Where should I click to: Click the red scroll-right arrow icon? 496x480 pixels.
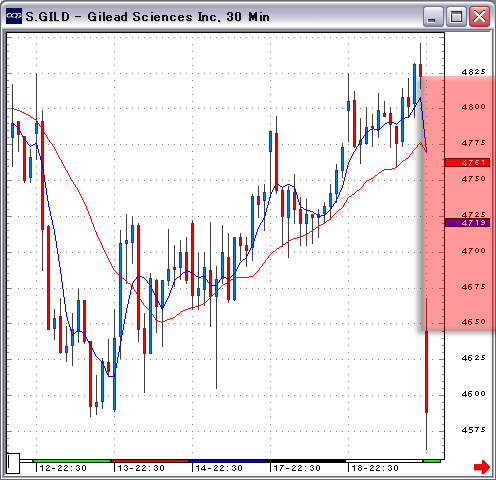[482, 466]
